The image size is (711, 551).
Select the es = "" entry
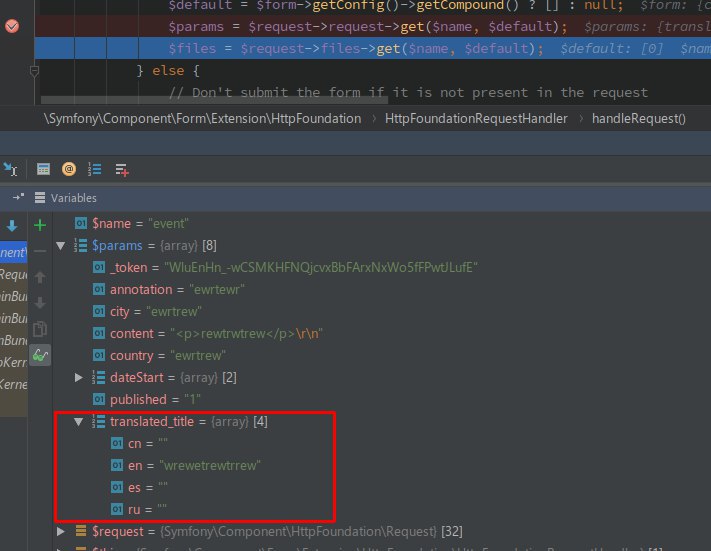pyautogui.click(x=139, y=488)
